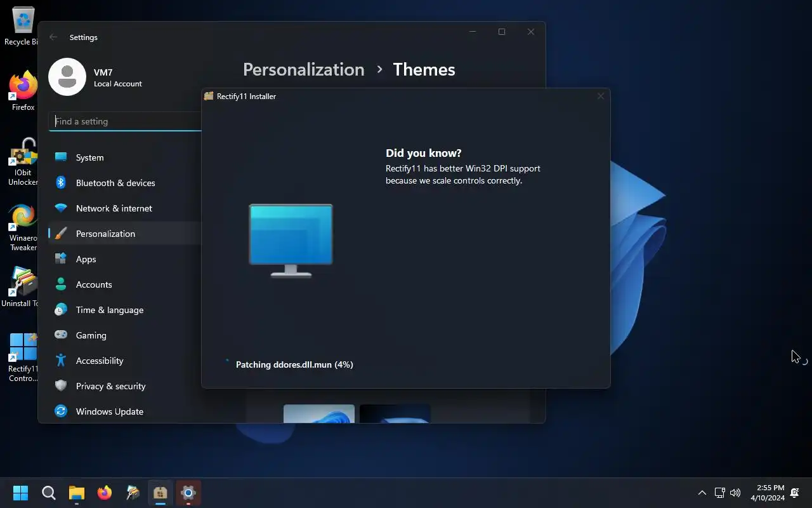Click the paint palette app in taskbar
Screen dimensions: 812x508
click(133, 493)
